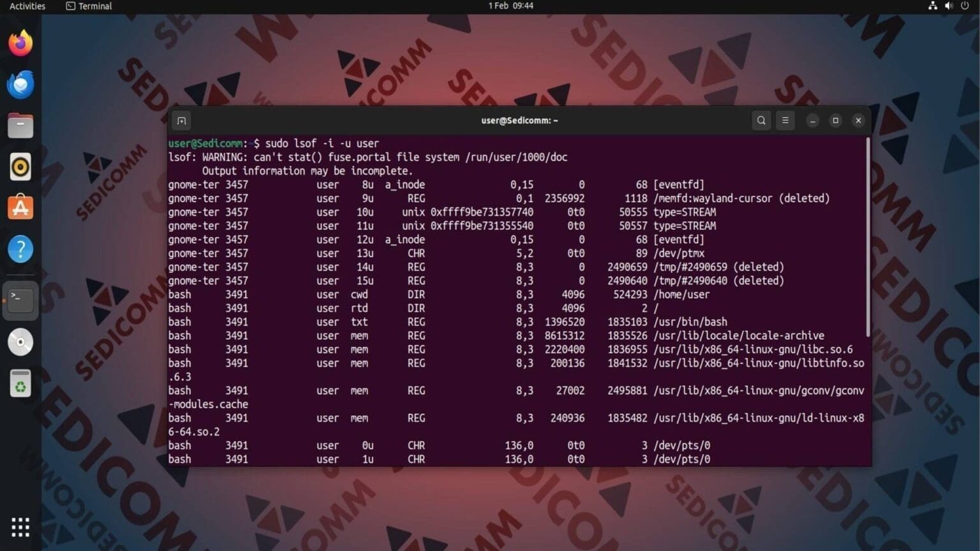
Task: Click the search icon in the Terminal titlebar
Action: [761, 120]
